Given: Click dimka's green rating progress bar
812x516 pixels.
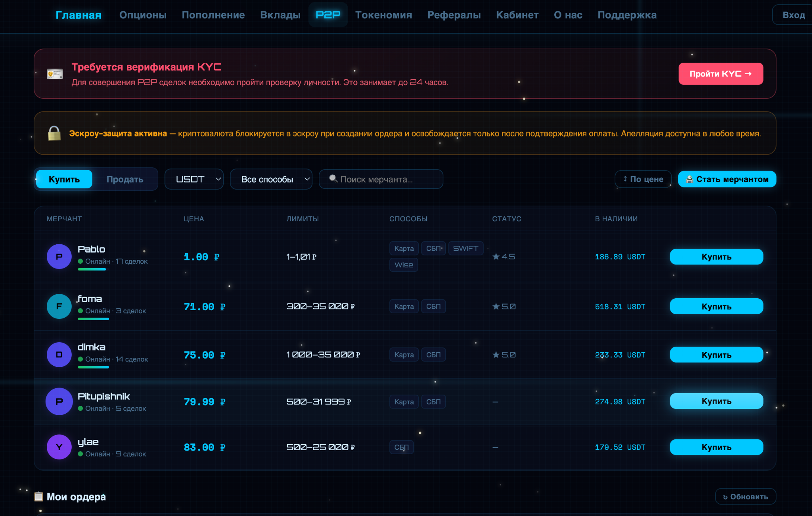Looking at the screenshot, I should [93, 367].
